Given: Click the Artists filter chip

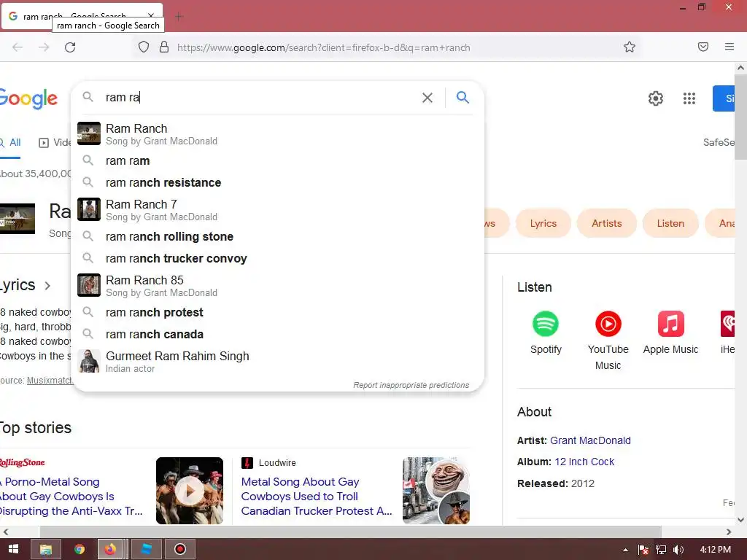Looking at the screenshot, I should (606, 223).
